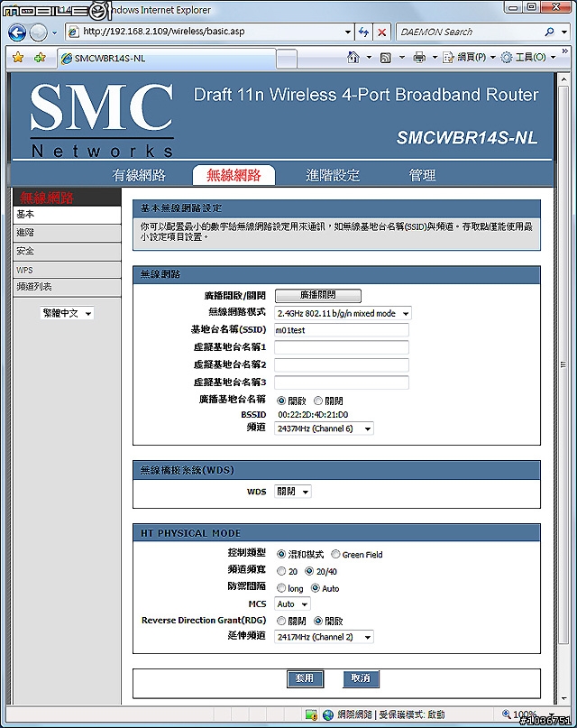
Task: Click the page vertical scrollbar thumb
Action: (563, 364)
